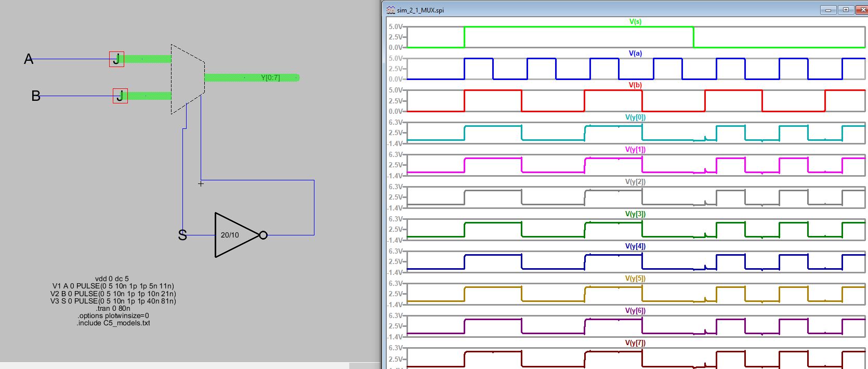Pick the V(b) trace label
Image resolution: width=868 pixels, height=369 pixels.
click(x=635, y=85)
